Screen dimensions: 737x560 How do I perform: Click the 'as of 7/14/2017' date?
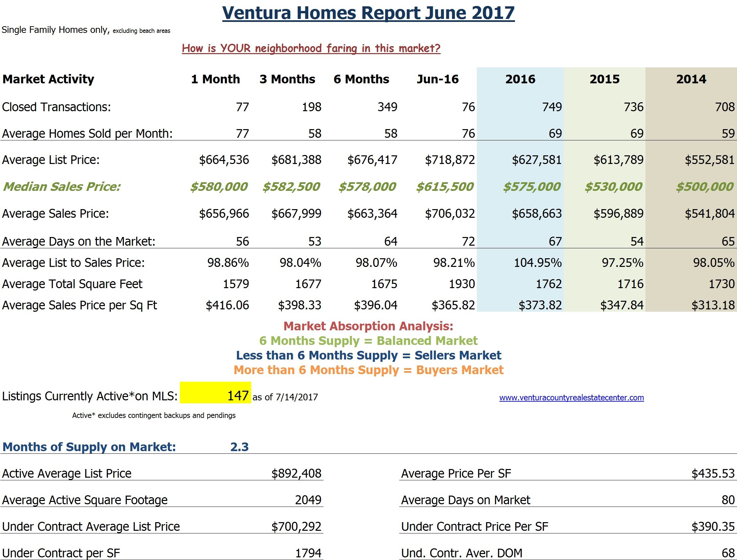pos(285,397)
